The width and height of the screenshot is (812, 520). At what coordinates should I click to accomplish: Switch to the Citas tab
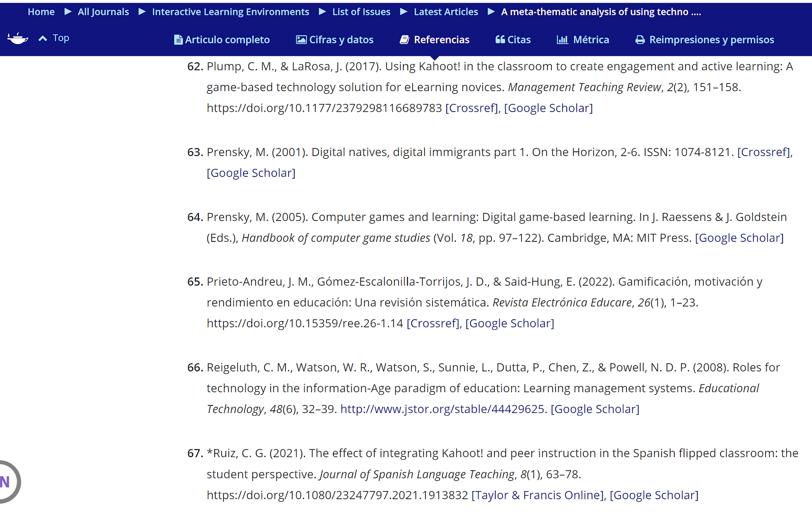click(513, 40)
